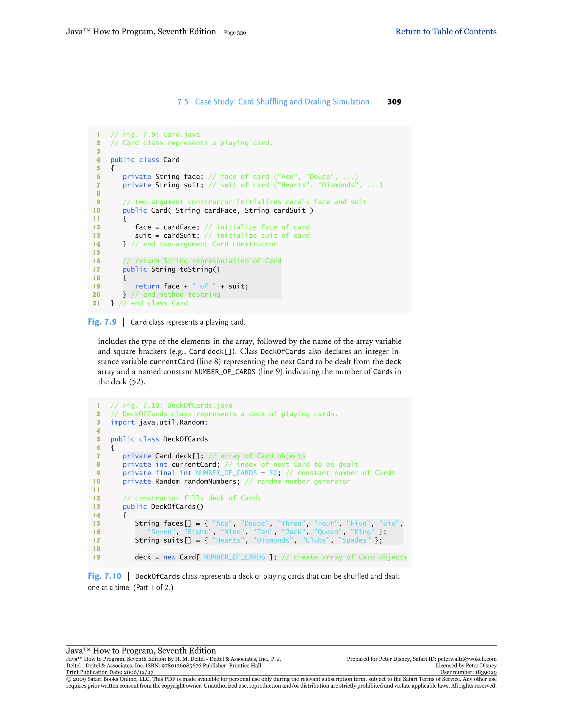Click the Page 336 label in the header
Screen dimensions: 563x728
click(235, 33)
